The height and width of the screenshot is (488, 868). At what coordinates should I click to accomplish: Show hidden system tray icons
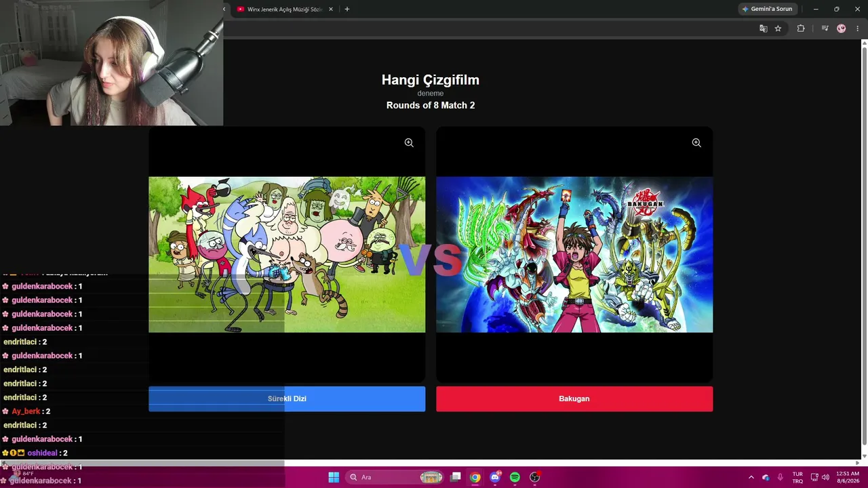point(751,477)
